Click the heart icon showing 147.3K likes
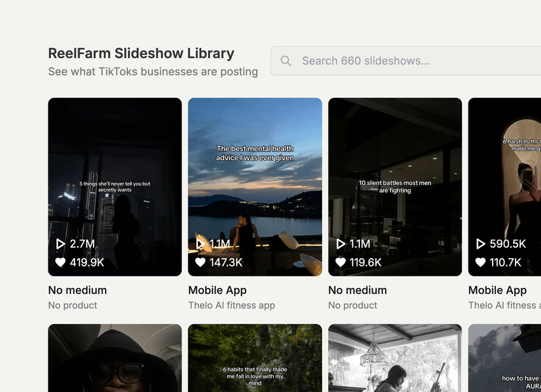This screenshot has height=392, width=541. click(x=200, y=261)
